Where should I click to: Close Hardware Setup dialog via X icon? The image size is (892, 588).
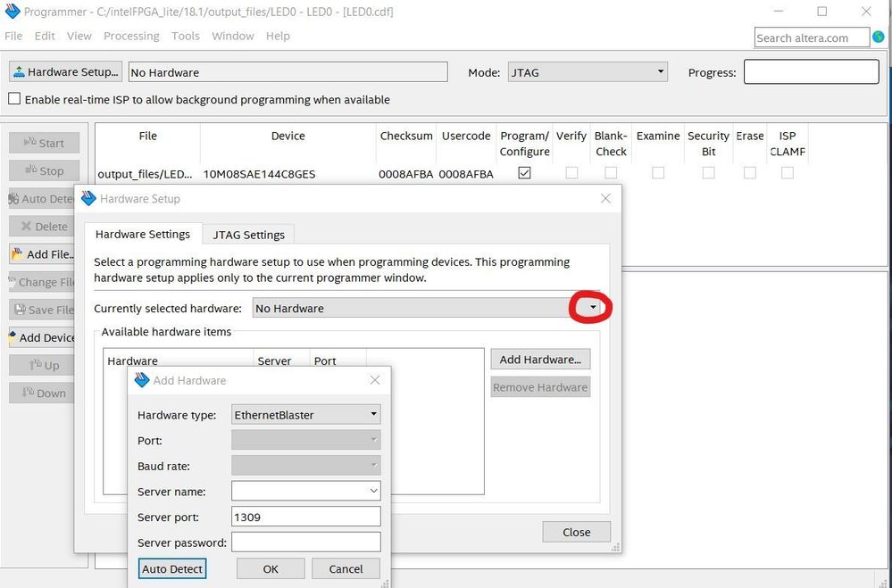606,198
